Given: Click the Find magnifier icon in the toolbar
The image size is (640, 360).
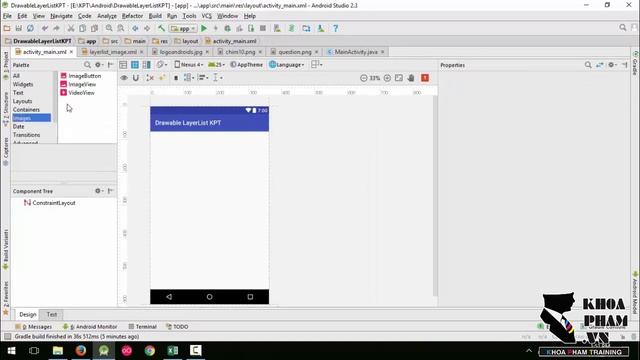Looking at the screenshot, I should click(x=109, y=28).
